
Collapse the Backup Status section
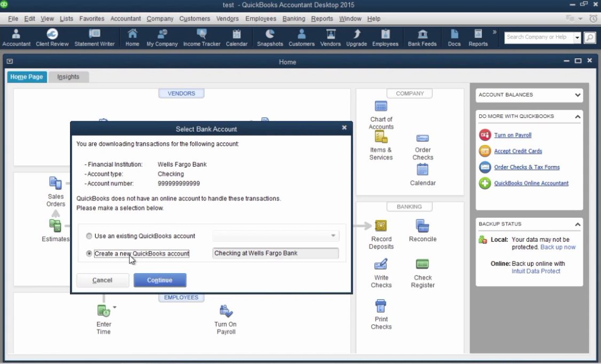click(x=577, y=224)
